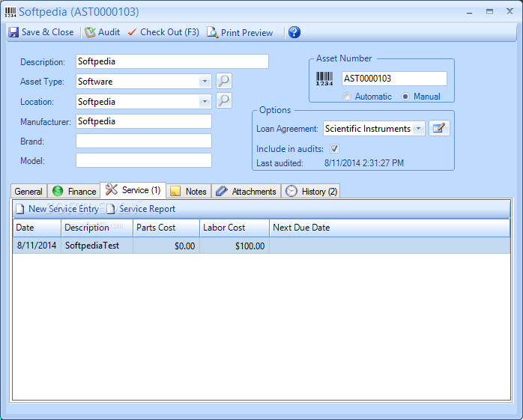This screenshot has width=523, height=420.
Task: Click the Service Report page icon
Action: (x=111, y=209)
